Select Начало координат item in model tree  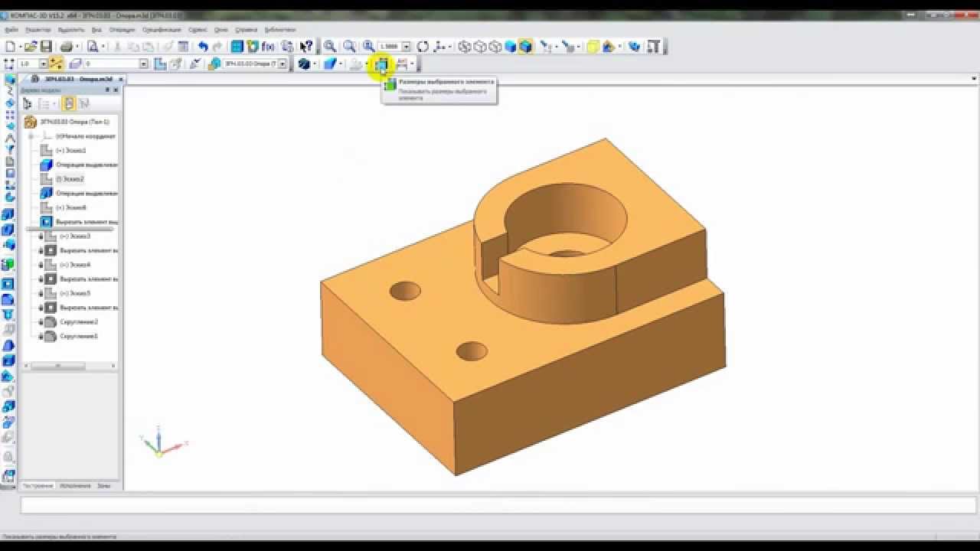pos(85,136)
